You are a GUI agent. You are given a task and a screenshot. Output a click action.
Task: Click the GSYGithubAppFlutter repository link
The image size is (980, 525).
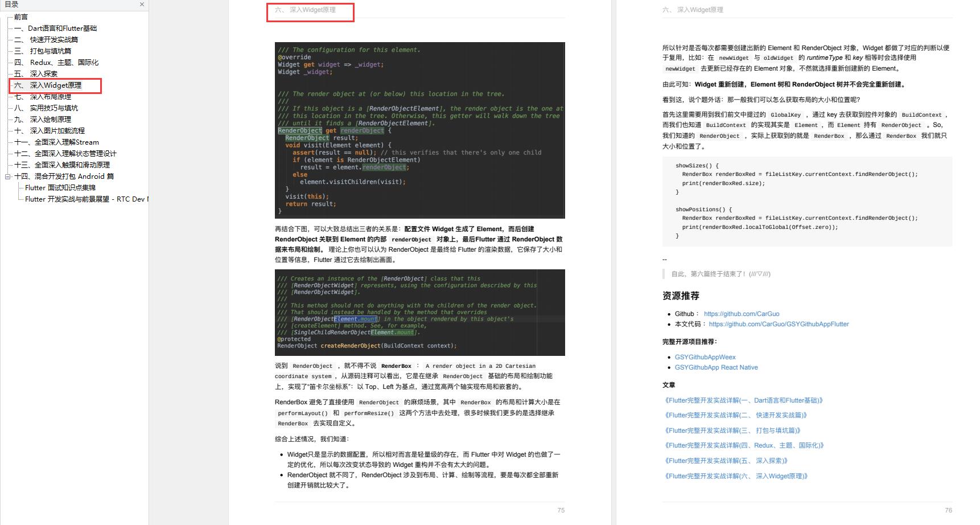point(779,323)
